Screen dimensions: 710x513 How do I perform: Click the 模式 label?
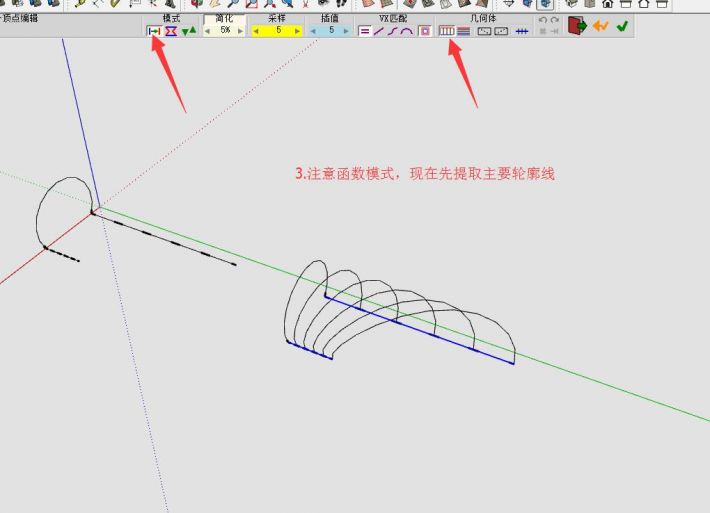click(172, 19)
